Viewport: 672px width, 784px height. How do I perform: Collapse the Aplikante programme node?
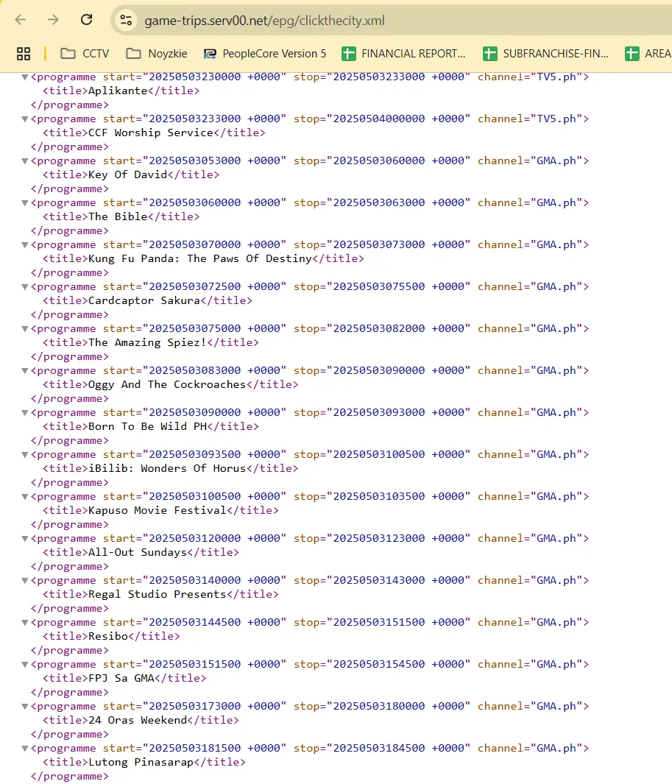(x=24, y=77)
